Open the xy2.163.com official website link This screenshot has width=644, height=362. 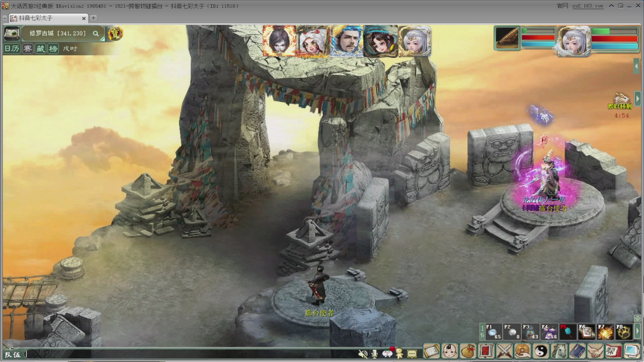tap(588, 6)
